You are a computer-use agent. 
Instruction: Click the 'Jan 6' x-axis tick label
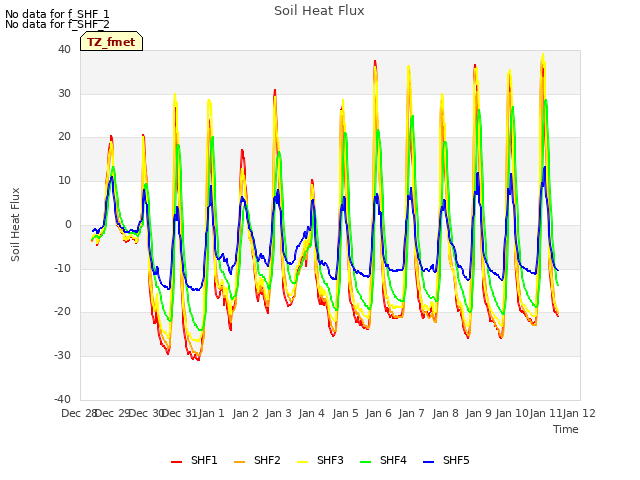point(379,413)
